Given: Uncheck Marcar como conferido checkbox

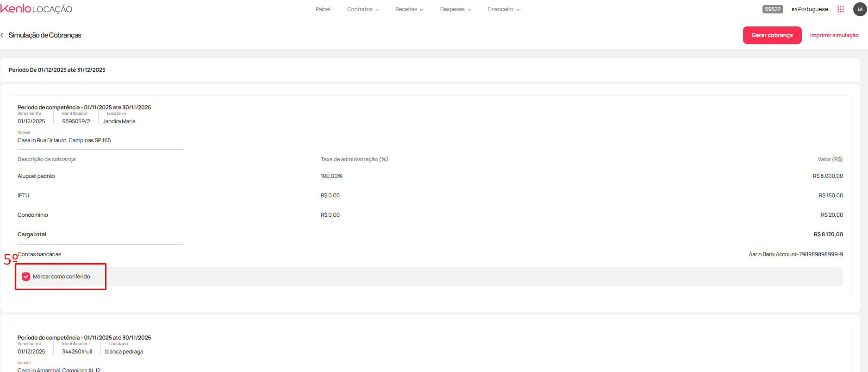Looking at the screenshot, I should (x=26, y=277).
